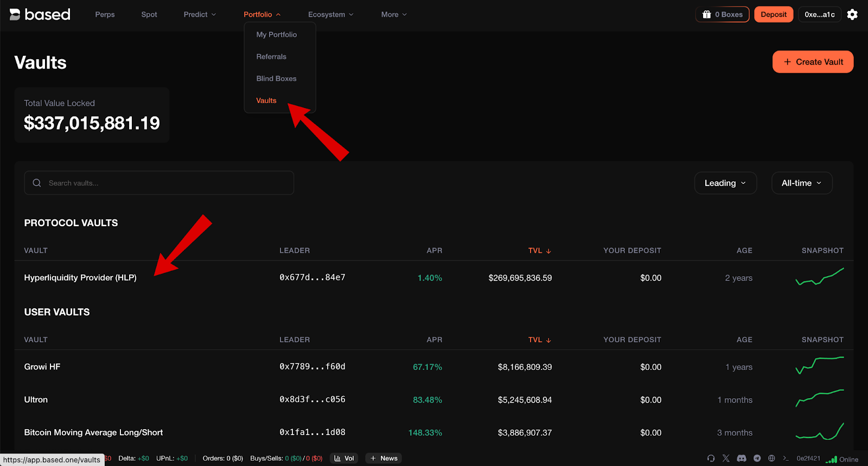Click the 1.40% APR value
Viewport: 868px width, 466px height.
coord(430,278)
